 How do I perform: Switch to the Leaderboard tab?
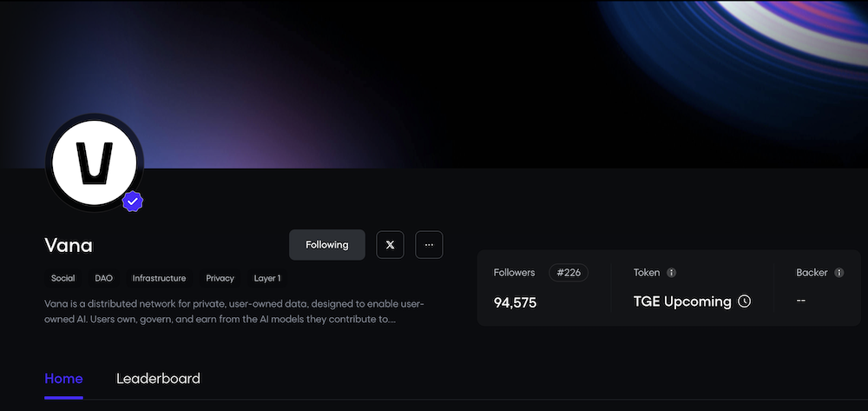158,379
